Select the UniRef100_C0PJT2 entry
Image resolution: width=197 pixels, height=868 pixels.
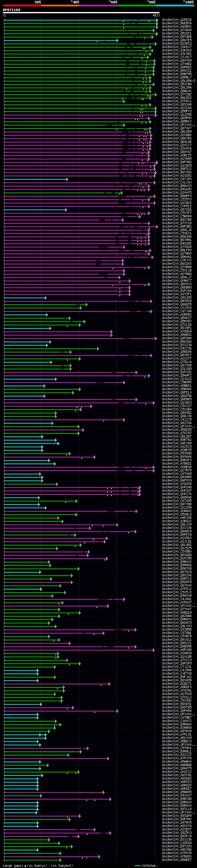pyautogui.click(x=177, y=260)
